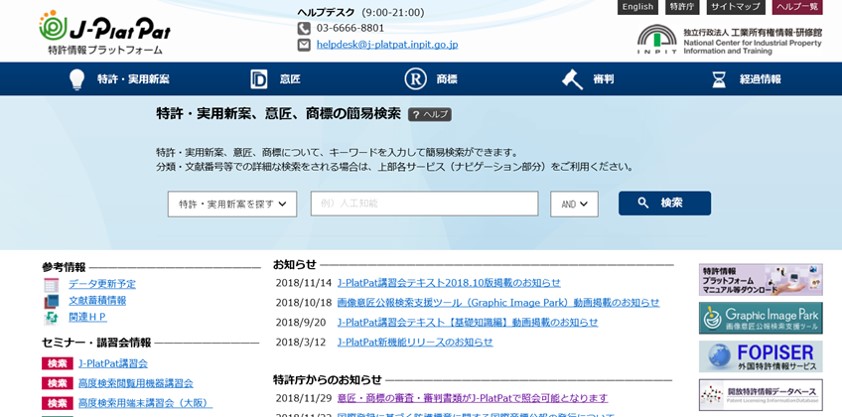Open the 高度検索用端末講習会（大阪） link
The width and height of the screenshot is (842, 417).
[146, 403]
